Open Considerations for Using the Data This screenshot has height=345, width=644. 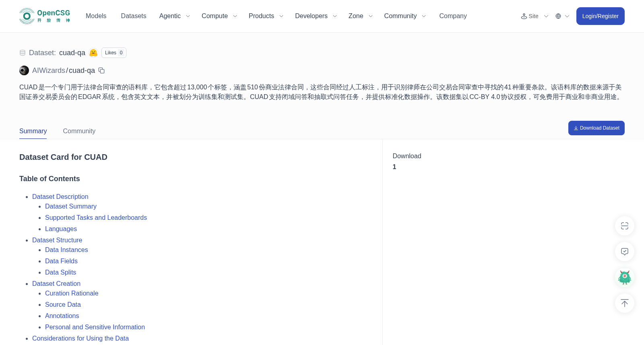click(80, 338)
